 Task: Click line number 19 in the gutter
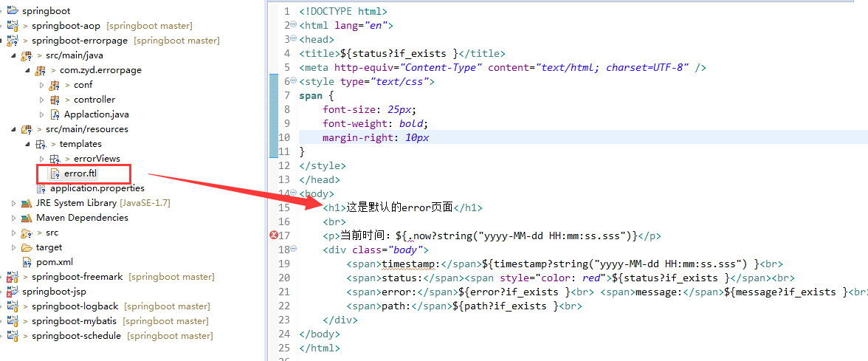point(283,264)
